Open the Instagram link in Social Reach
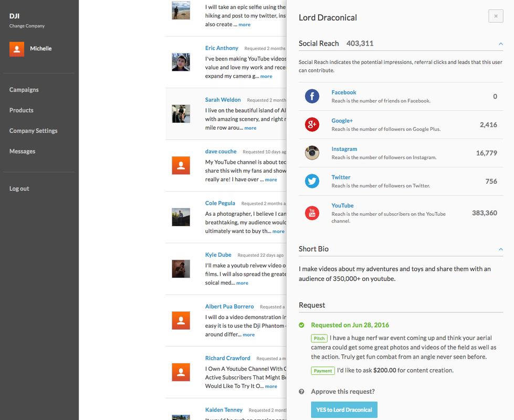Viewport: 514px width, 420px height. tap(344, 149)
